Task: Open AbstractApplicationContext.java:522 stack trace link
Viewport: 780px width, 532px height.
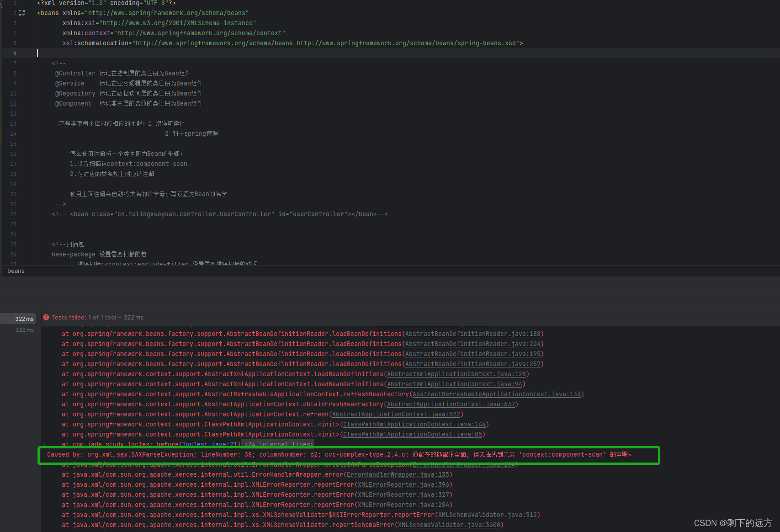Action: [x=396, y=414]
